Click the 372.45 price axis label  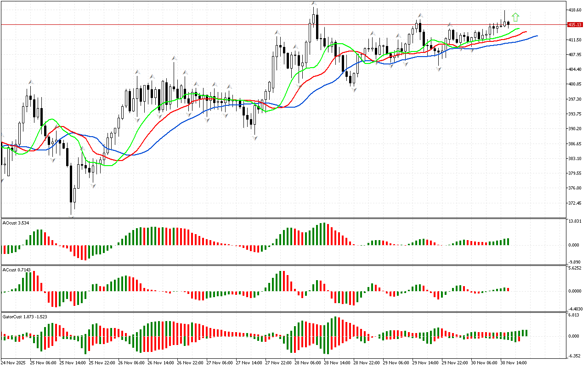(575, 203)
